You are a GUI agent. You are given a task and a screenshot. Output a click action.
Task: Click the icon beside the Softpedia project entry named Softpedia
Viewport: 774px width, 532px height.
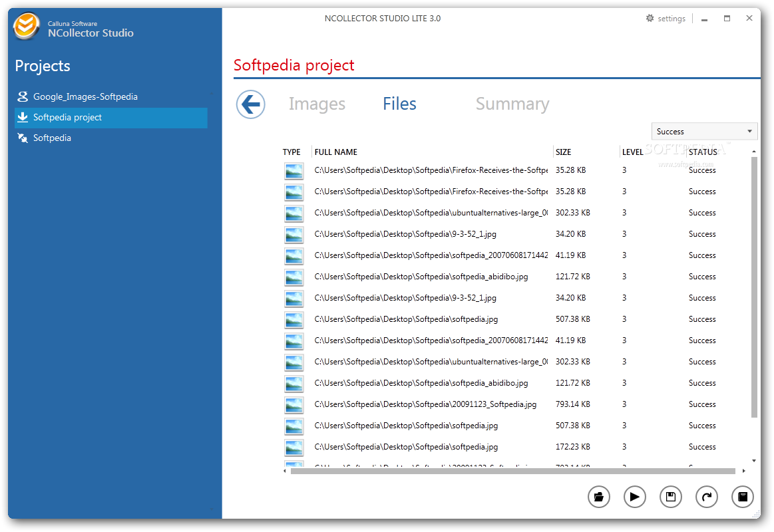click(23, 138)
